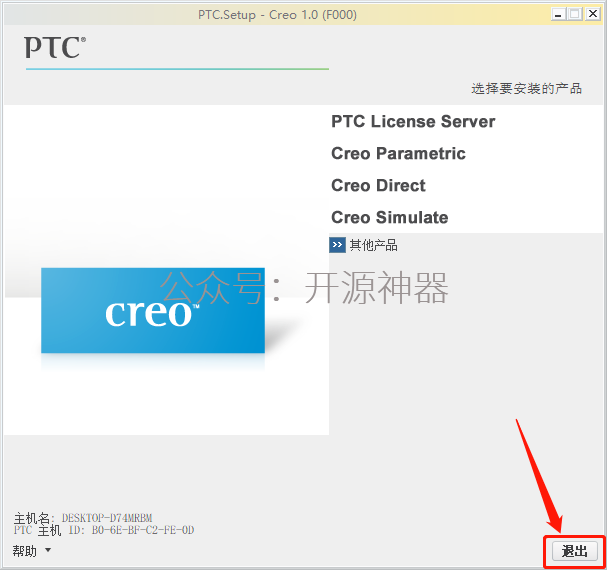This screenshot has width=607, height=570.
Task: Open the 帮助 help menu
Action: tap(25, 551)
